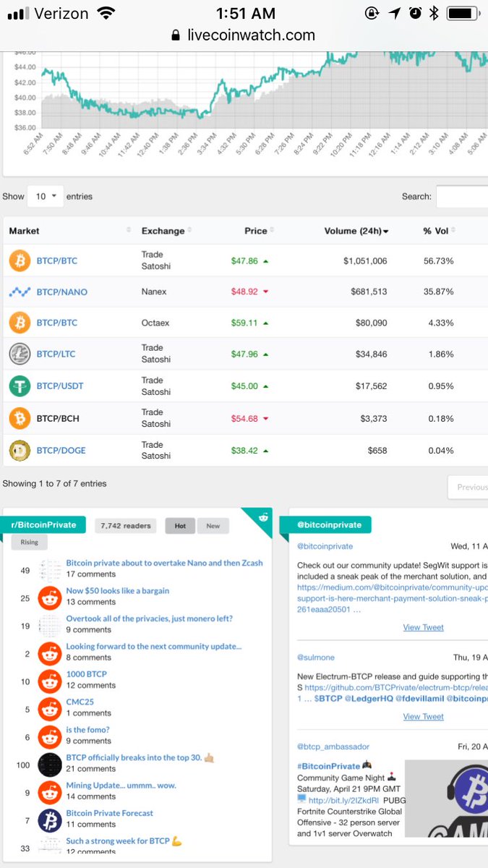The image size is (488, 868).
Task: Click View Tweet under the community update tweet
Action: click(424, 627)
